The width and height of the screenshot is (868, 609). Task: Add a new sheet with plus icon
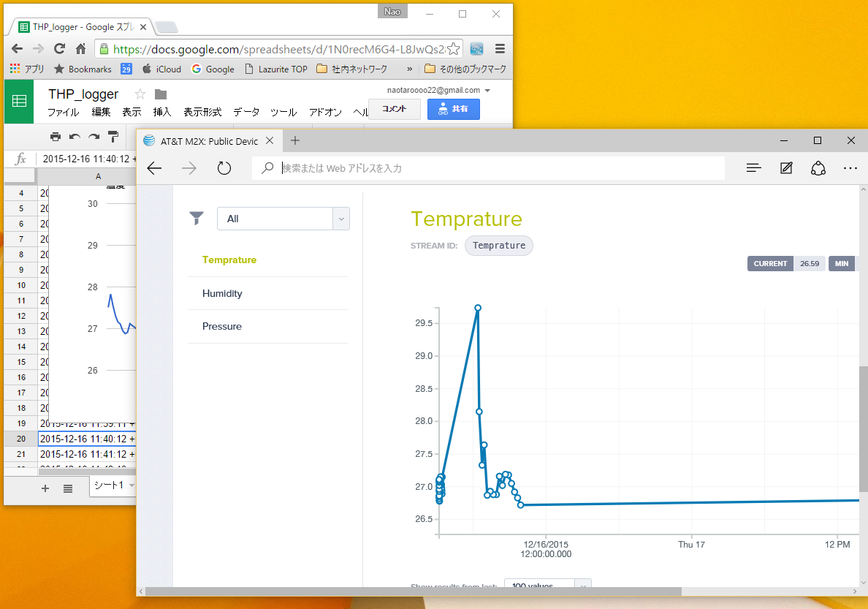[45, 488]
